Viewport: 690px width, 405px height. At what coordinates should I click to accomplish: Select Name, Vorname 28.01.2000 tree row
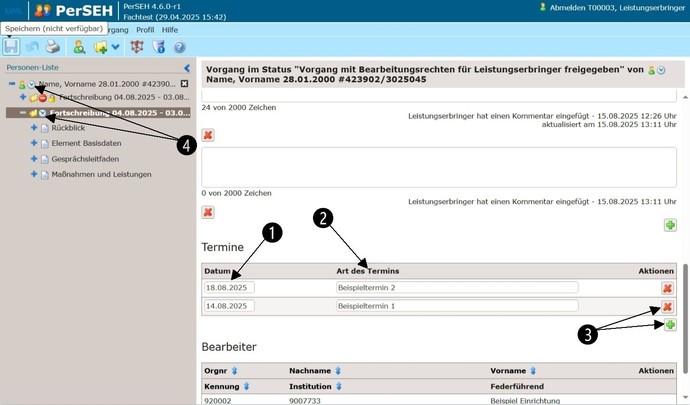[107, 84]
